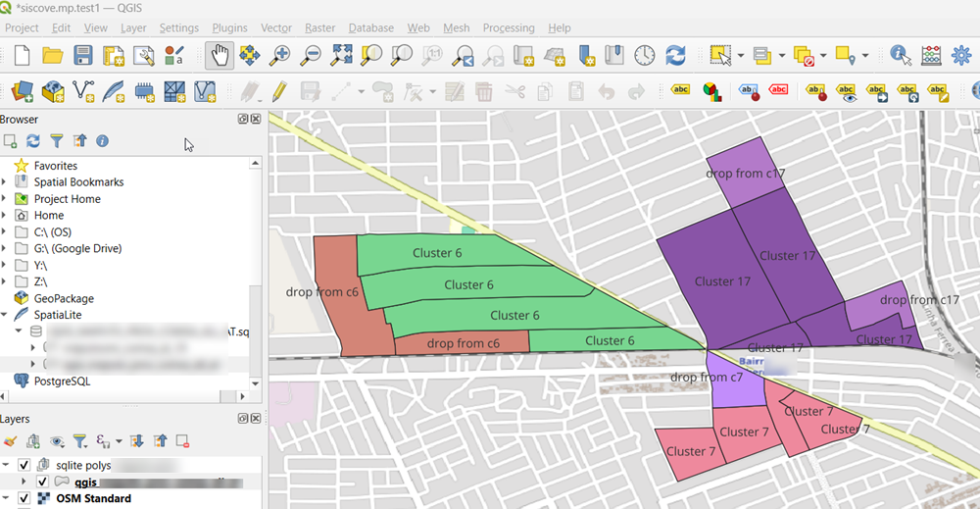Open the new print layout icon
980x509 pixels.
click(113, 56)
